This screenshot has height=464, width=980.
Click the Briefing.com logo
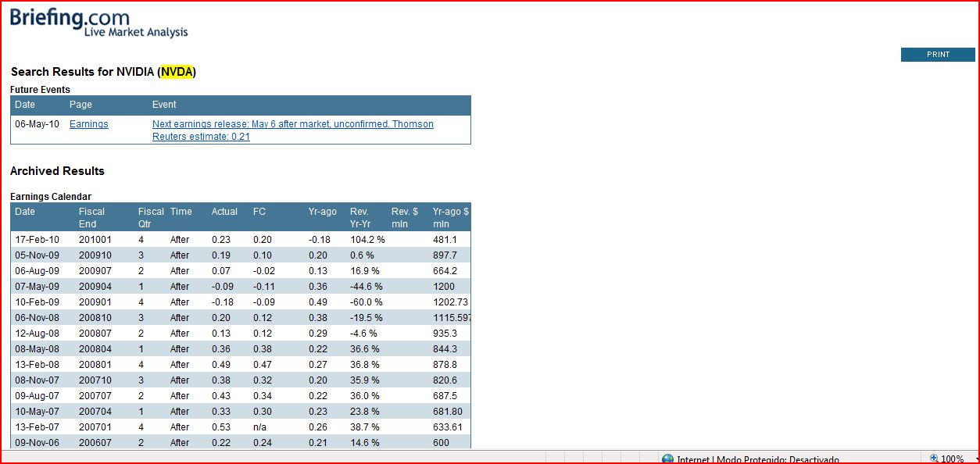[x=98, y=23]
